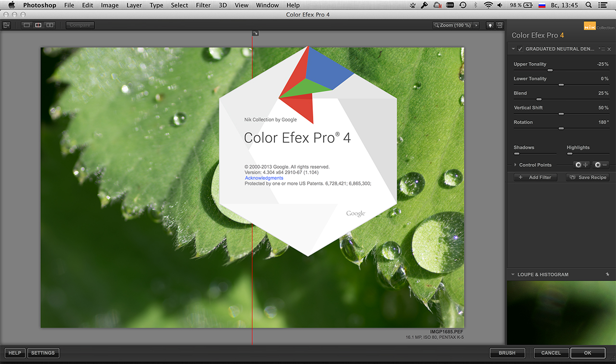Click the Save Recipe button
The width and height of the screenshot is (616, 364).
pyautogui.click(x=588, y=177)
